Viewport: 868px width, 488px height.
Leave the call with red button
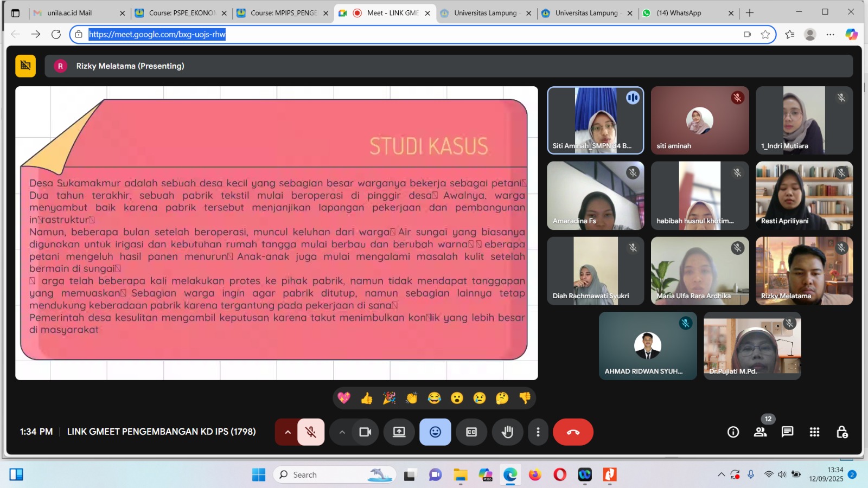coord(573,432)
